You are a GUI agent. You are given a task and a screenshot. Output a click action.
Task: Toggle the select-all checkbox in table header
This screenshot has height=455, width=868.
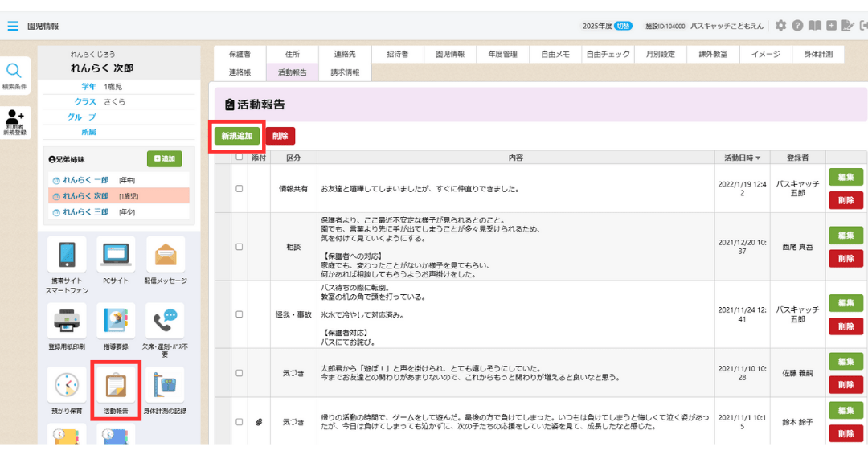point(239,158)
